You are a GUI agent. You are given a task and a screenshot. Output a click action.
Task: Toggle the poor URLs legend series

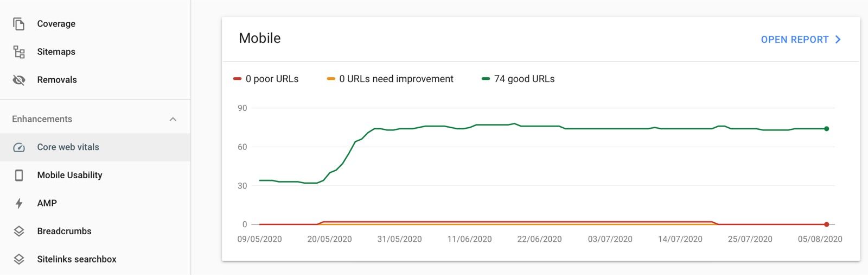266,79
